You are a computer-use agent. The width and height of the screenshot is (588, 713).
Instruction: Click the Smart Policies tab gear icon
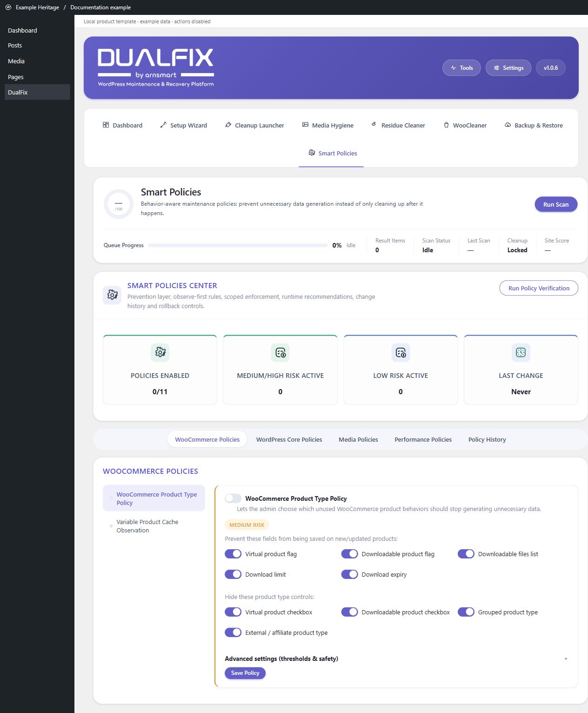coord(312,153)
